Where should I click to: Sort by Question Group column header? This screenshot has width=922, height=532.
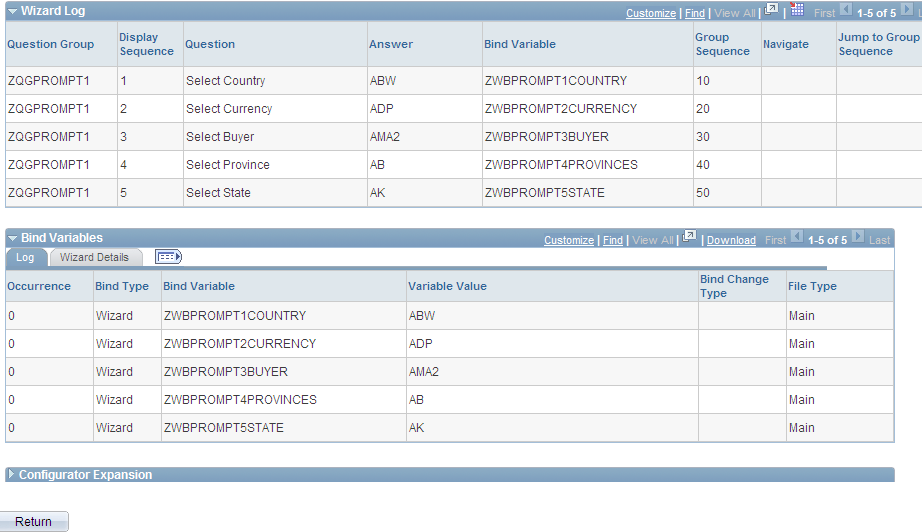click(51, 44)
